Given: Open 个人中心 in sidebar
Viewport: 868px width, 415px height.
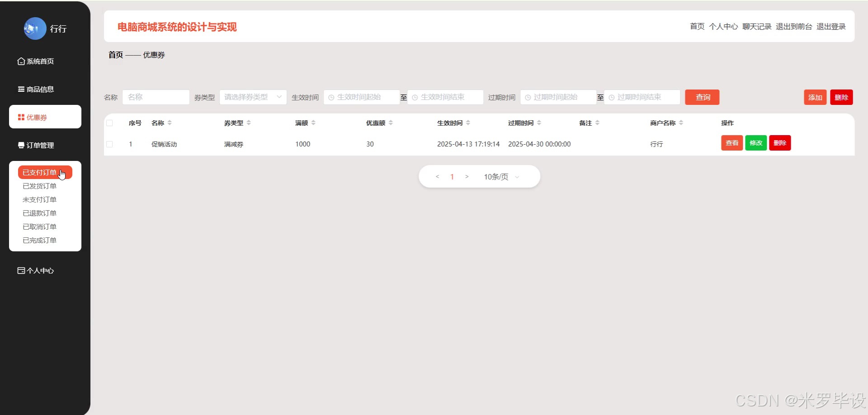Looking at the screenshot, I should coord(36,270).
